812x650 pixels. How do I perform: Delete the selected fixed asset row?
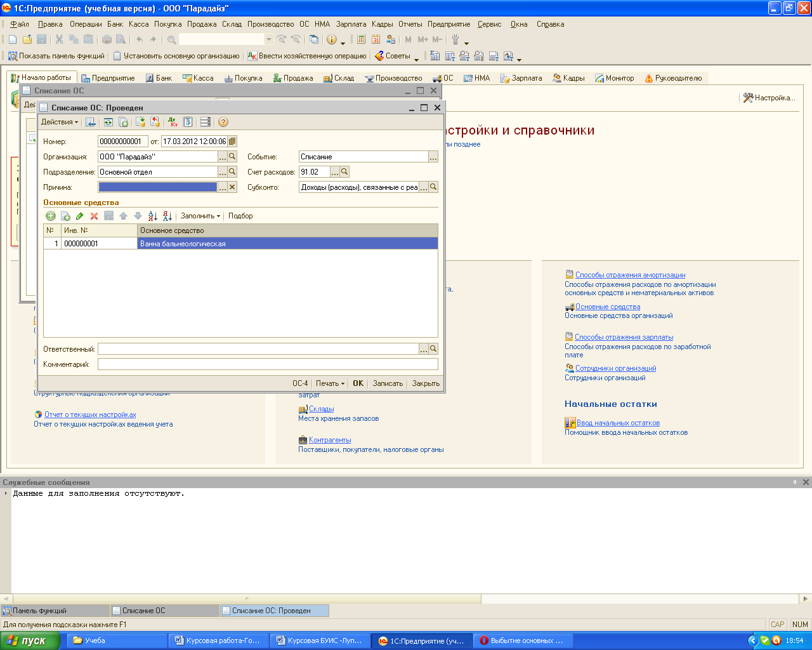click(94, 216)
